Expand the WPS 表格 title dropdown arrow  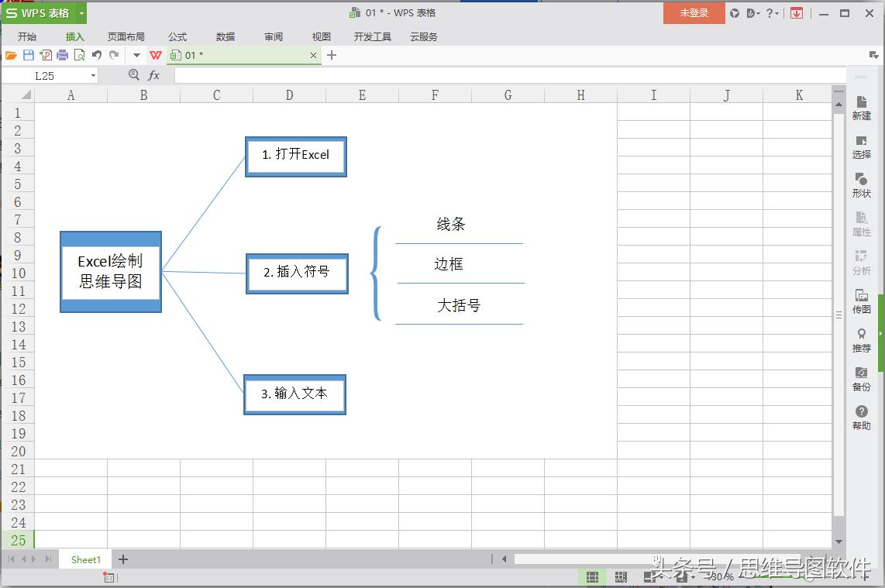(81, 13)
